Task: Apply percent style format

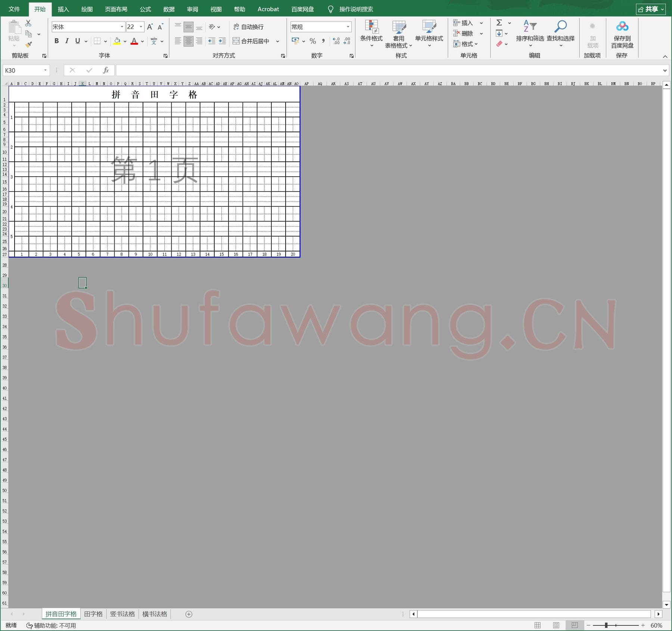Action: [313, 41]
